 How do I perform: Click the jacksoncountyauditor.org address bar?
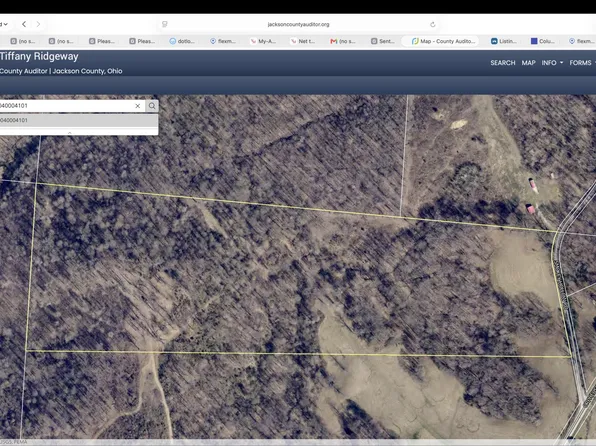(298, 24)
